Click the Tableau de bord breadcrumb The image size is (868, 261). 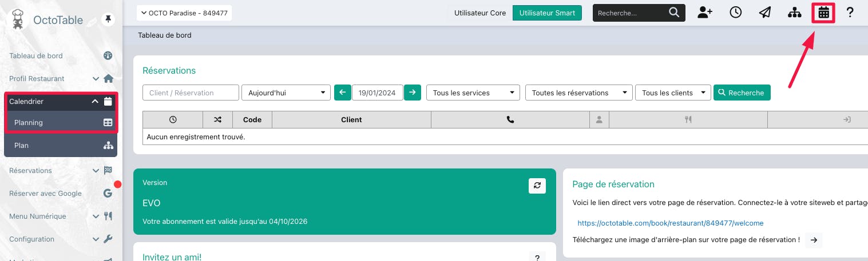click(x=165, y=35)
